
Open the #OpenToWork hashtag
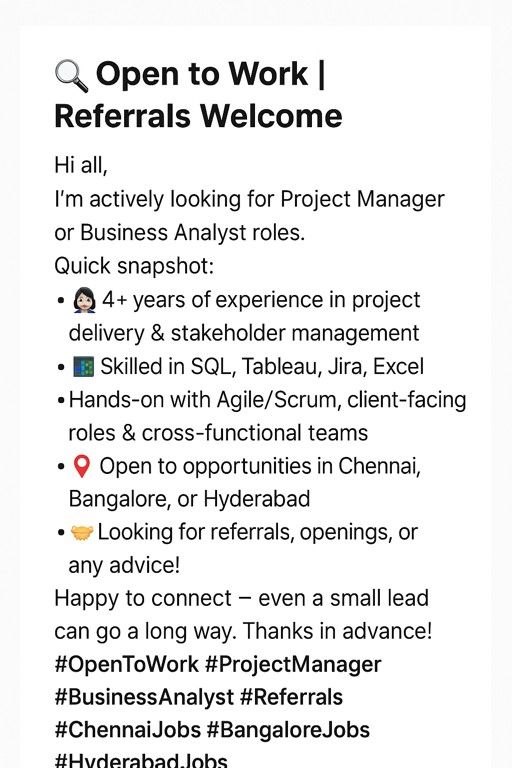pyautogui.click(x=126, y=665)
